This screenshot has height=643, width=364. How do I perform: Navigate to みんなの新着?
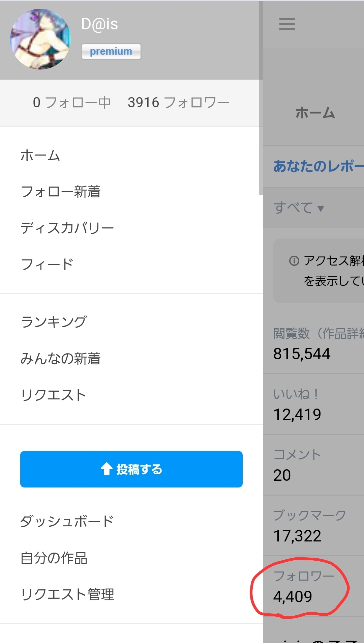coord(61,358)
